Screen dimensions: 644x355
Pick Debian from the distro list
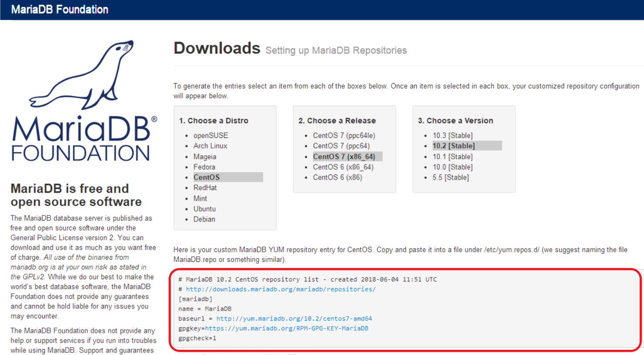[204, 219]
